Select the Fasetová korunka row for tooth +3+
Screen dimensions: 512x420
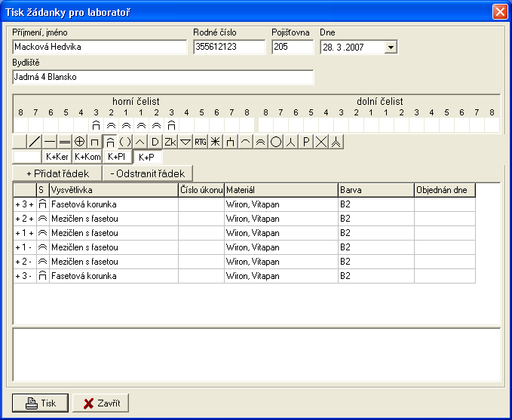[x=113, y=204]
